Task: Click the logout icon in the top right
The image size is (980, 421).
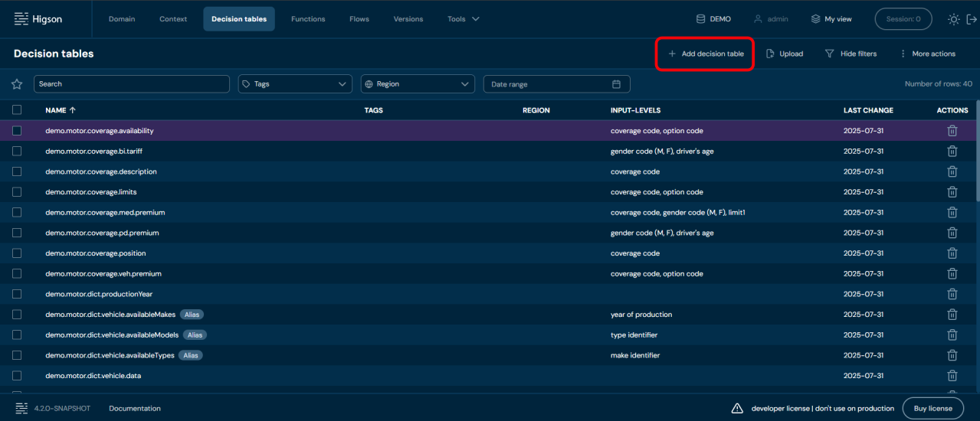Action: click(971, 19)
